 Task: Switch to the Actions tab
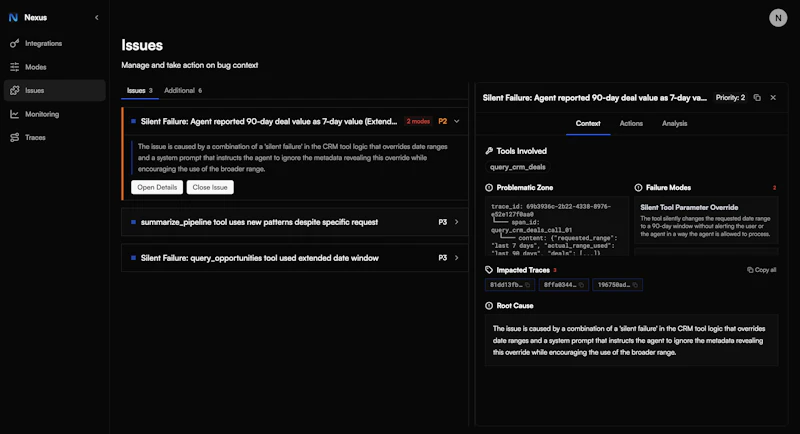pos(631,123)
